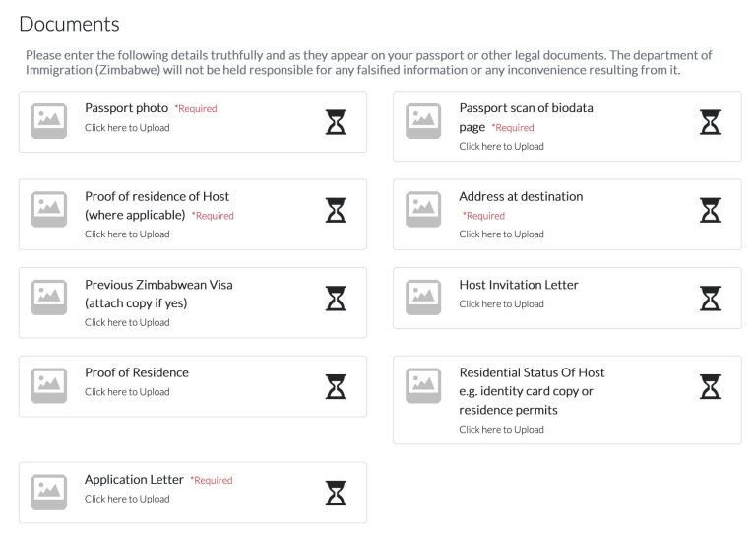The height and width of the screenshot is (536, 756).
Task: Click the Application Letter hourglass icon
Action: [336, 493]
